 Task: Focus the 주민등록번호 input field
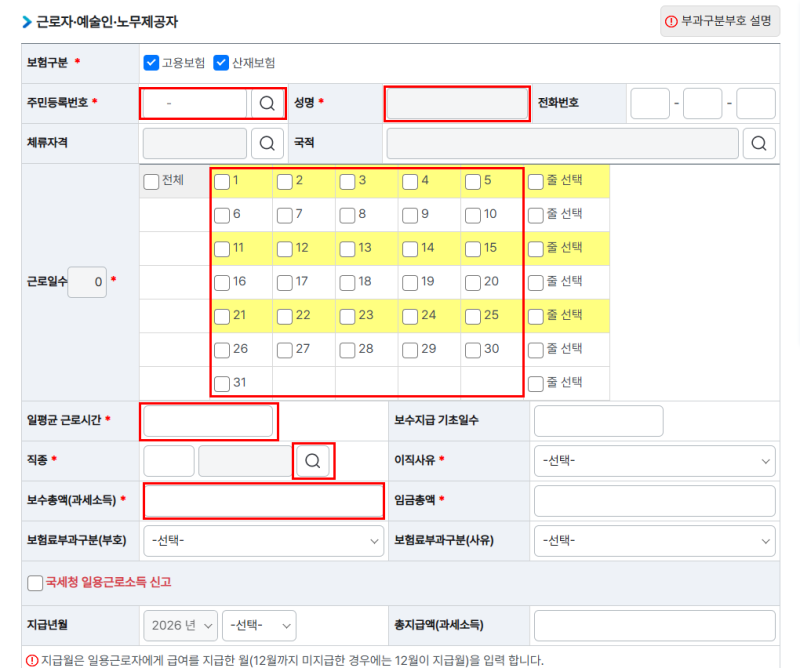tap(195, 104)
